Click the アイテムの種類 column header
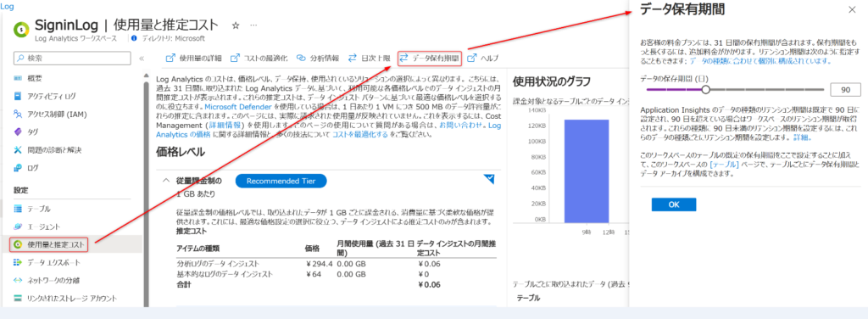The height and width of the screenshot is (319, 868). click(x=198, y=248)
